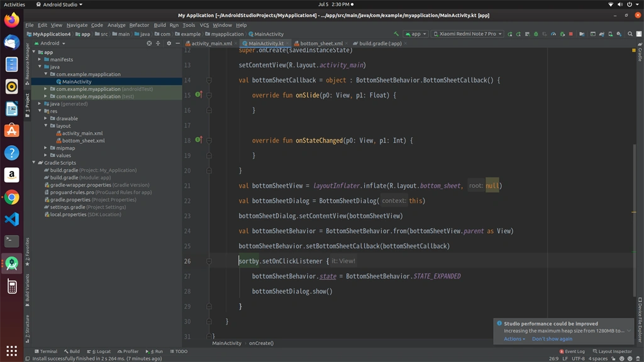The height and width of the screenshot is (362, 644).
Task: Click the scroll-from-source target icon
Action: click(x=149, y=43)
